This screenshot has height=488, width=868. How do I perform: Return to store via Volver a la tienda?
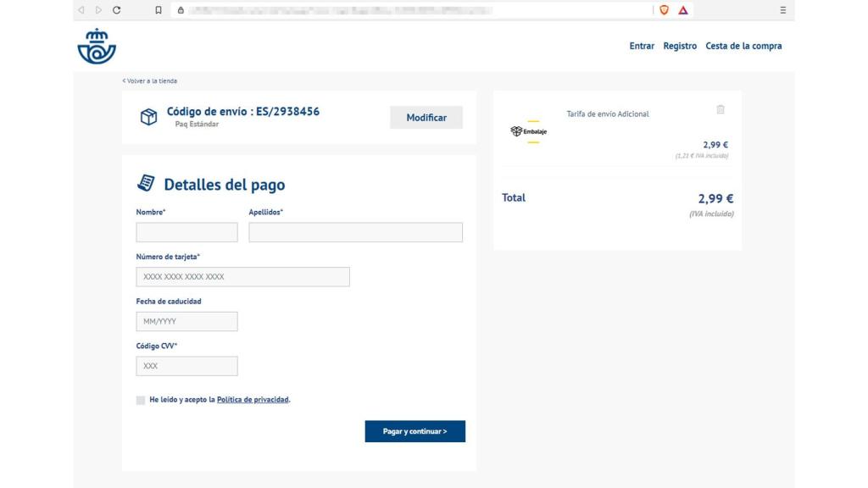pyautogui.click(x=148, y=80)
